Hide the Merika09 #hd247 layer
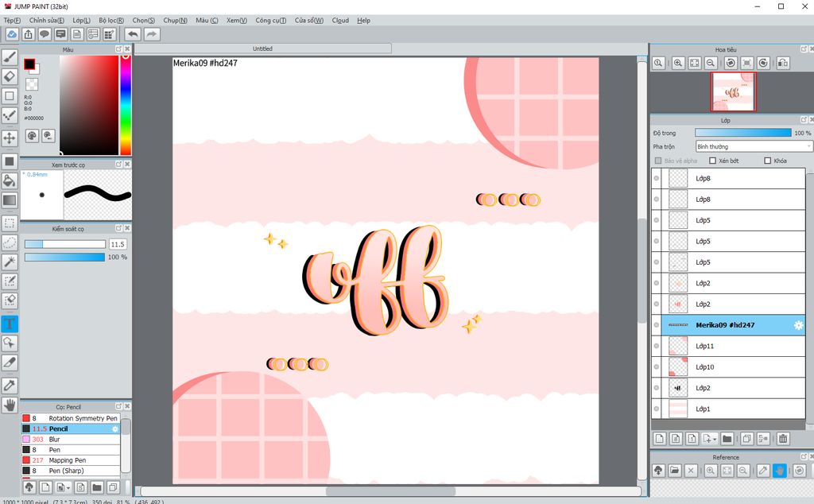This screenshot has height=504, width=814. pyautogui.click(x=656, y=325)
